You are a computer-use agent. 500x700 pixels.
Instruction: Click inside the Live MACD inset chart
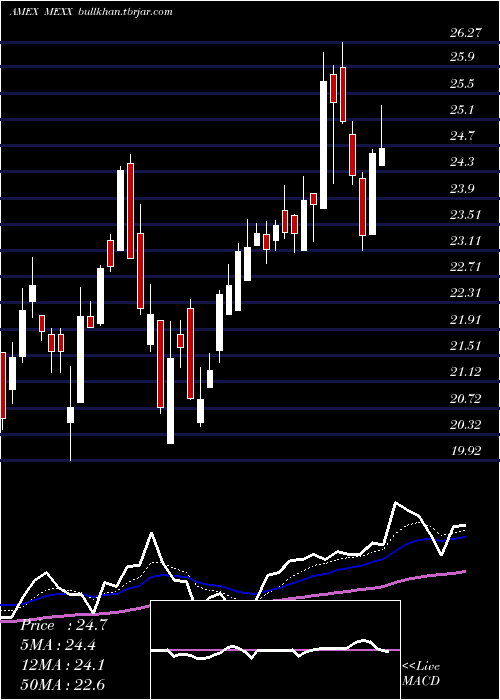(275, 650)
